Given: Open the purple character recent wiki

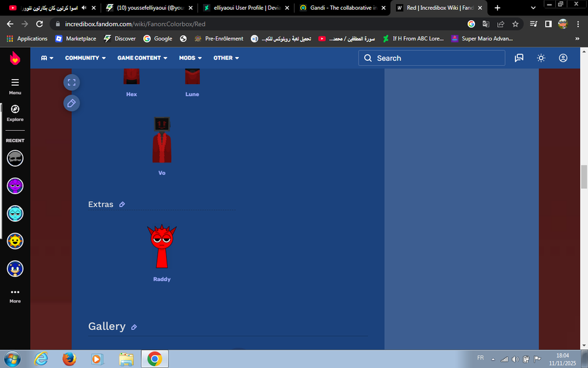Looking at the screenshot, I should click(x=15, y=186).
